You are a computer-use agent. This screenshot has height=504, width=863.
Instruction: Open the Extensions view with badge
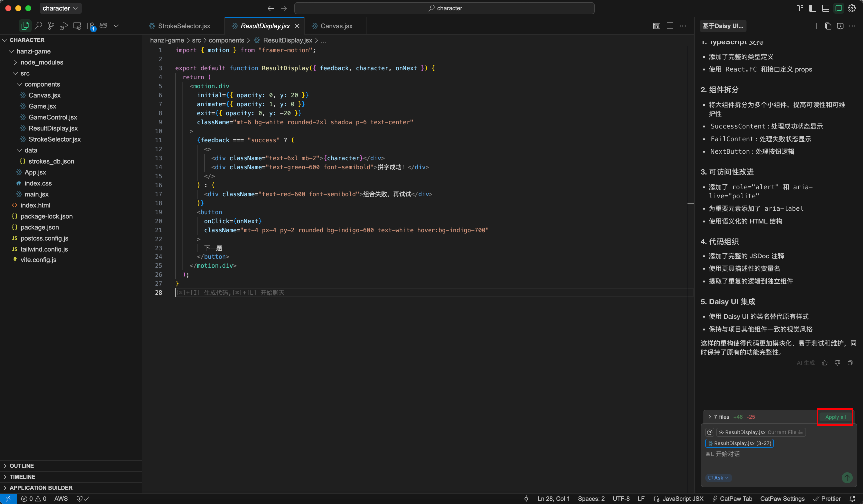pyautogui.click(x=91, y=26)
